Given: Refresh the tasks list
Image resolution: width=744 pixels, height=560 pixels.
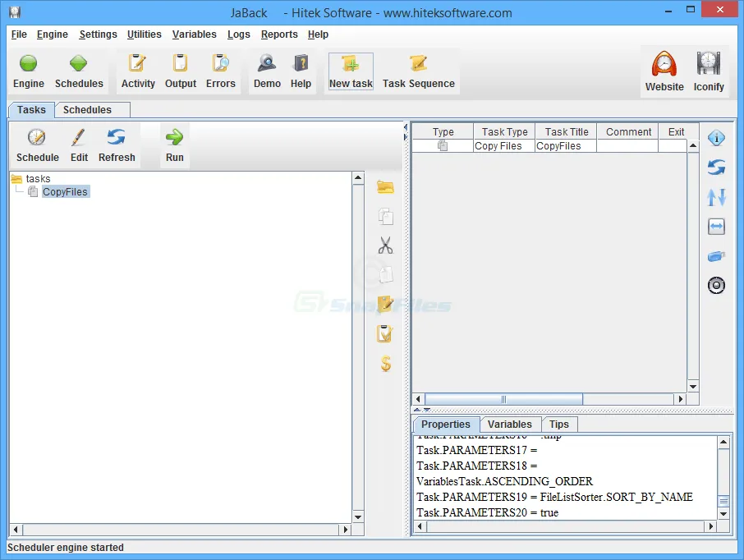Looking at the screenshot, I should tap(117, 145).
